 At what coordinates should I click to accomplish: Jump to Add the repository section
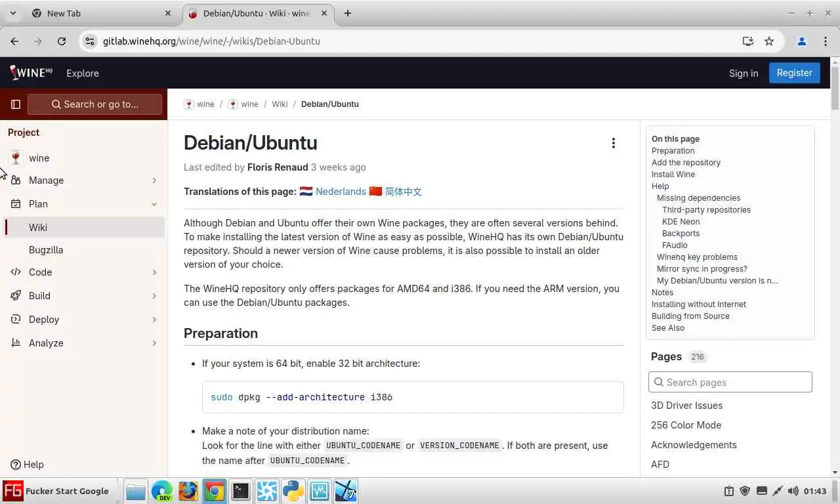pyautogui.click(x=686, y=163)
